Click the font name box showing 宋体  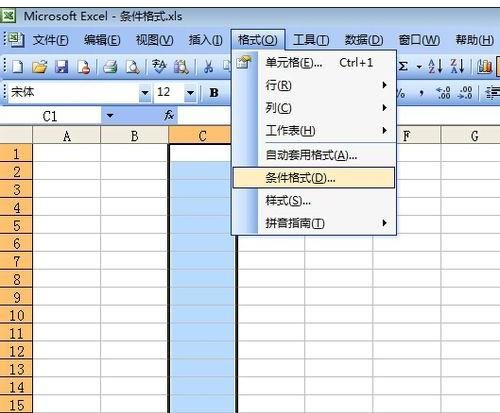click(73, 92)
